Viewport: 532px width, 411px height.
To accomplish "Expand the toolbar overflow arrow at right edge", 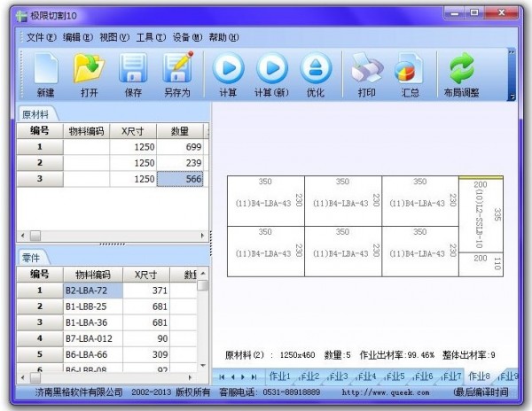I will point(512,96).
